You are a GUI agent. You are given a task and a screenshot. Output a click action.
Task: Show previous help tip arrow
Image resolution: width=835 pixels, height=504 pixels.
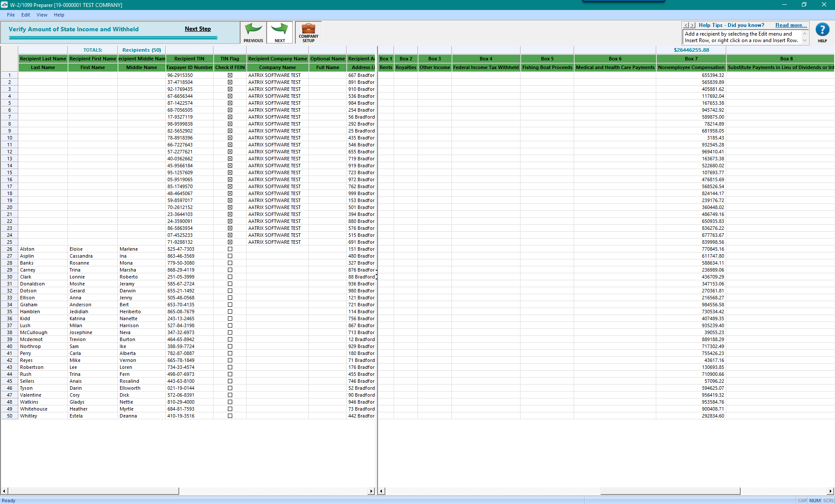point(686,25)
